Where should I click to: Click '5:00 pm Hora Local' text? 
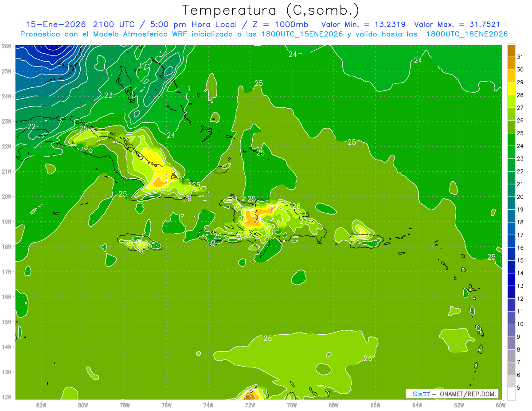[195, 25]
